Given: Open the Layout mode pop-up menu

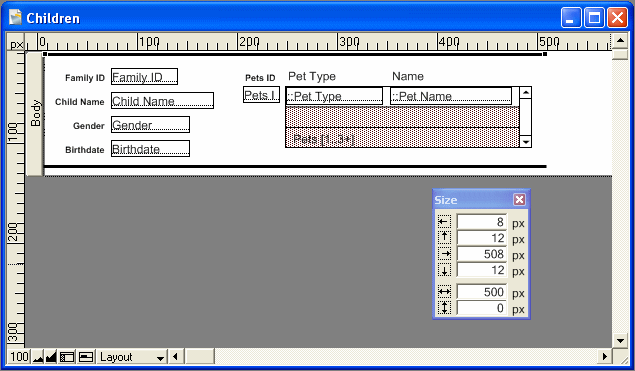Looking at the screenshot, I should [x=132, y=357].
